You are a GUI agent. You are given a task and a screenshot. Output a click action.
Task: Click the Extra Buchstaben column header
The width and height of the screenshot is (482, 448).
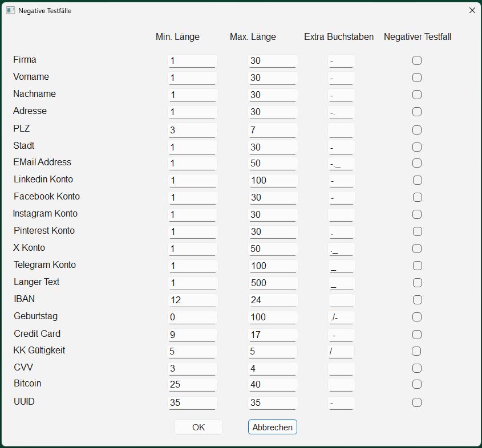(339, 37)
